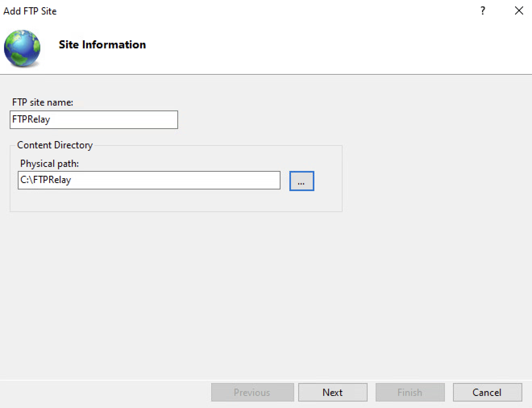Cancel the Add FTP Site wizard
532x408 pixels.
click(x=487, y=392)
